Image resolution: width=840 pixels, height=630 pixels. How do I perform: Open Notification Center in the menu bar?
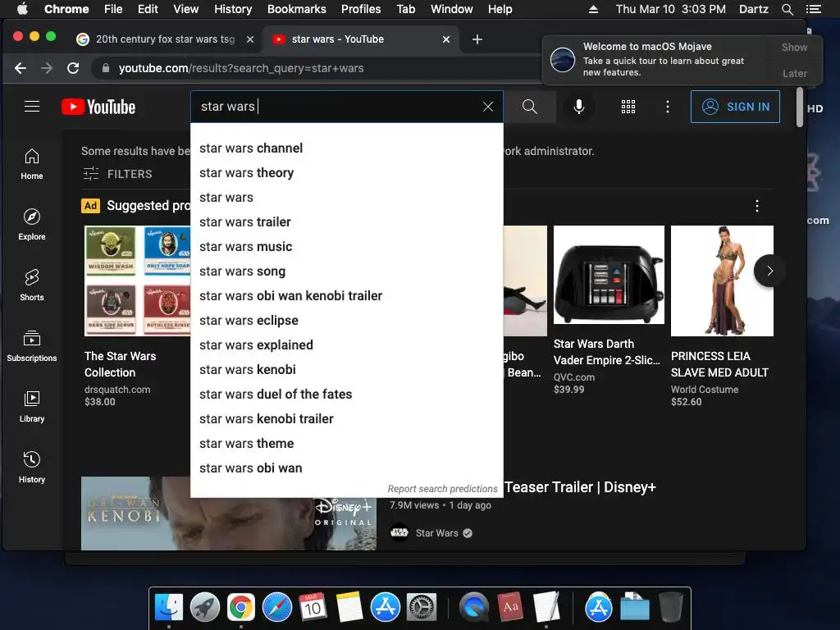(813, 9)
